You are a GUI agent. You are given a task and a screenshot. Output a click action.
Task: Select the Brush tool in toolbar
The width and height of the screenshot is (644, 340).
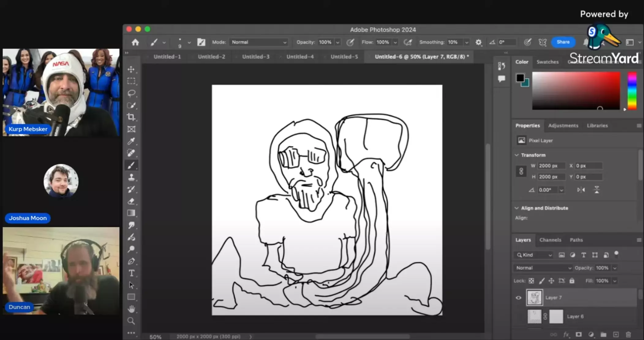point(131,165)
